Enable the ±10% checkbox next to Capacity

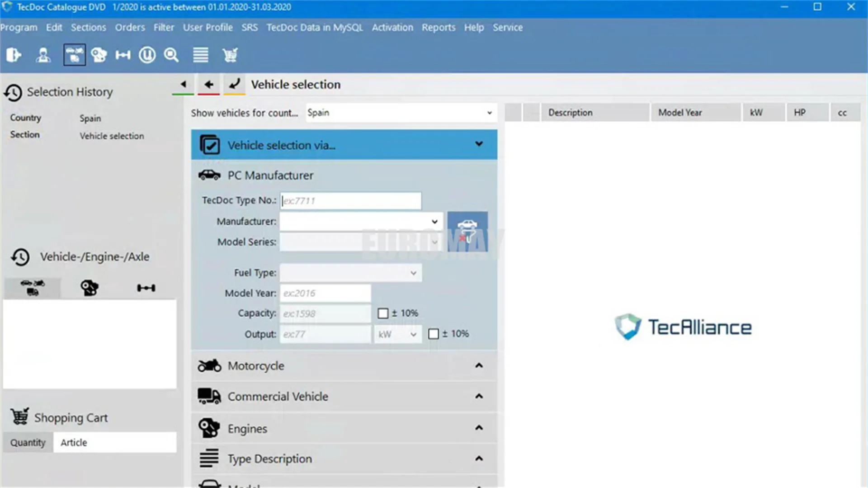[x=383, y=313]
